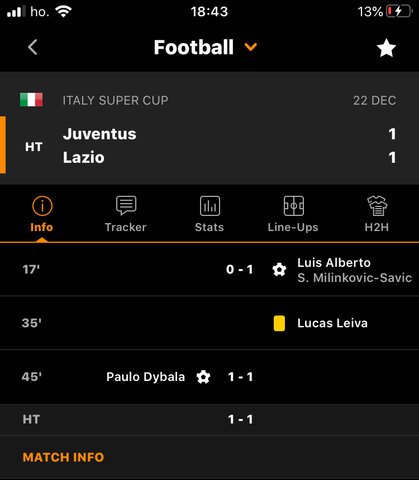Tap the goal ball icon beside Paulo Dybala
This screenshot has height=480, width=419.
pyautogui.click(x=203, y=377)
